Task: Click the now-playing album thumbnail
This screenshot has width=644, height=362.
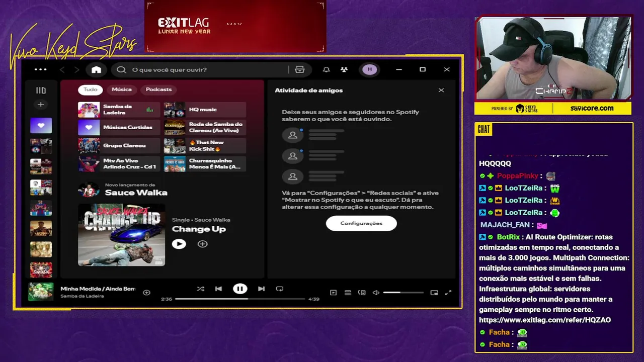Action: coord(41,292)
